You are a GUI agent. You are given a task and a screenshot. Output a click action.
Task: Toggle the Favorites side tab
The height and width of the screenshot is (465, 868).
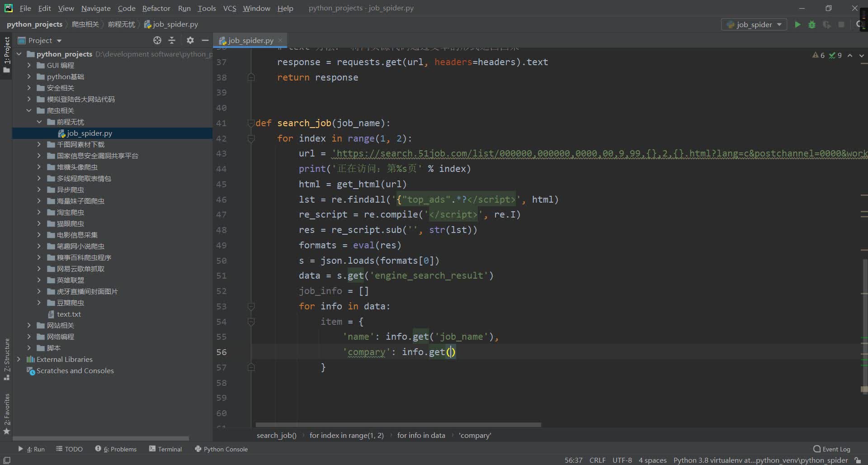pyautogui.click(x=6, y=414)
